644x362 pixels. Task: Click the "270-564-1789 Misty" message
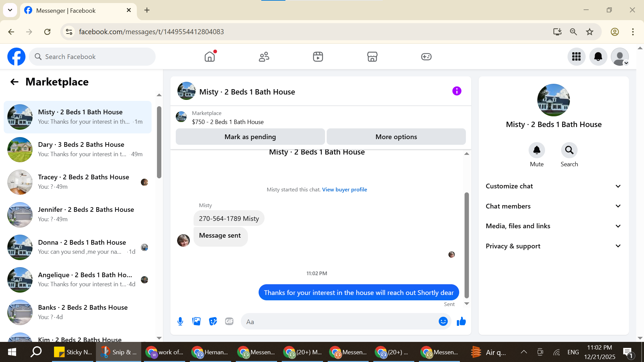(x=229, y=219)
